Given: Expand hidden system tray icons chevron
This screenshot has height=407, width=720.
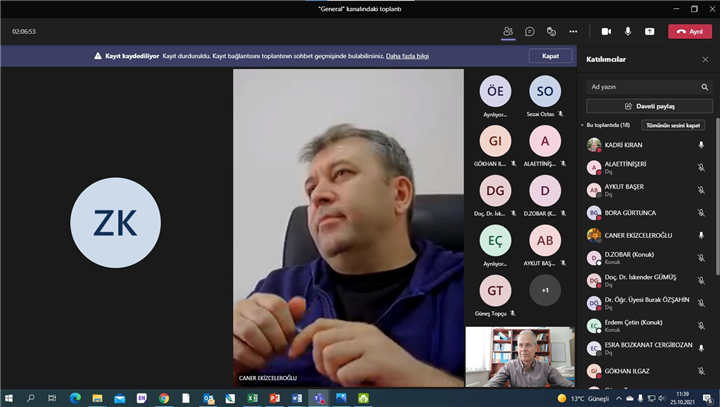Looking at the screenshot, I should click(619, 398).
